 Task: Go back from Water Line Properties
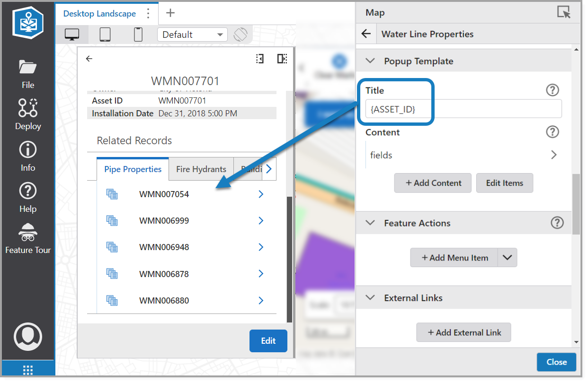pos(365,34)
